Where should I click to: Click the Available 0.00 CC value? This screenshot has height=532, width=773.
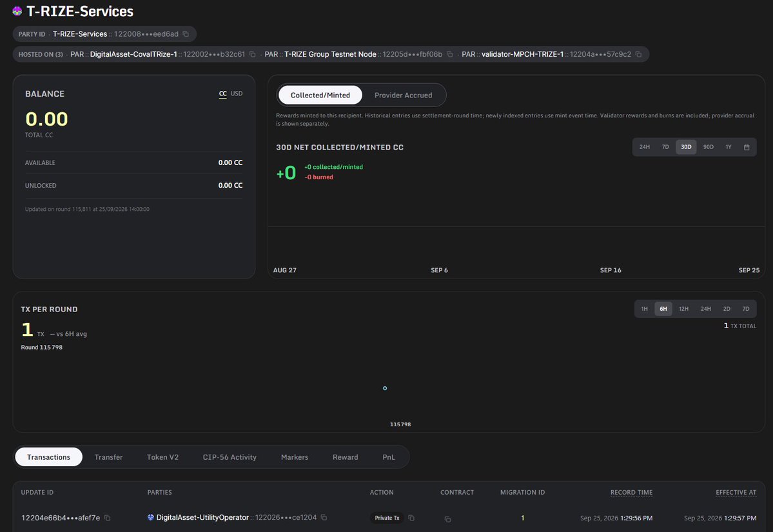[230, 163]
